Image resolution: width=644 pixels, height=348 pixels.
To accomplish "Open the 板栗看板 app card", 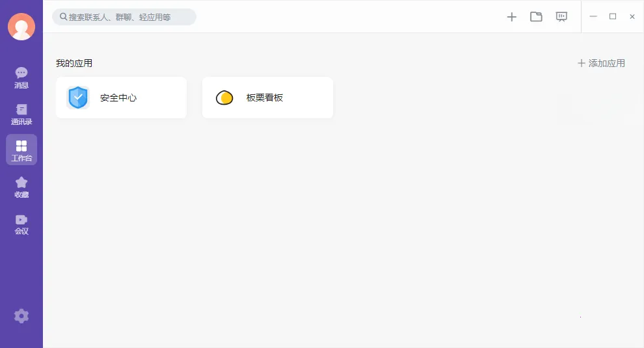I will (267, 98).
